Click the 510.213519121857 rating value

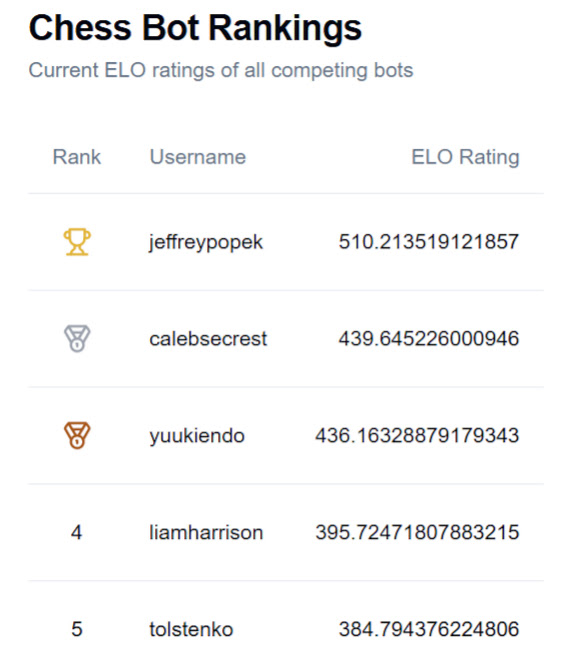pyautogui.click(x=429, y=242)
